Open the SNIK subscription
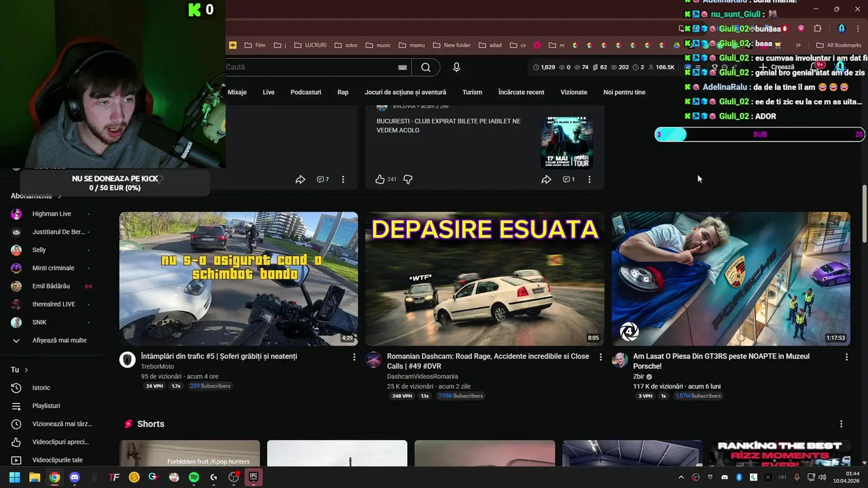The height and width of the screenshot is (488, 868). pos(52,323)
